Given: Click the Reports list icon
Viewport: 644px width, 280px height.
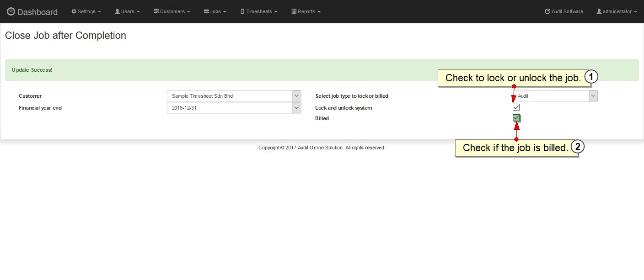Looking at the screenshot, I should point(294,11).
